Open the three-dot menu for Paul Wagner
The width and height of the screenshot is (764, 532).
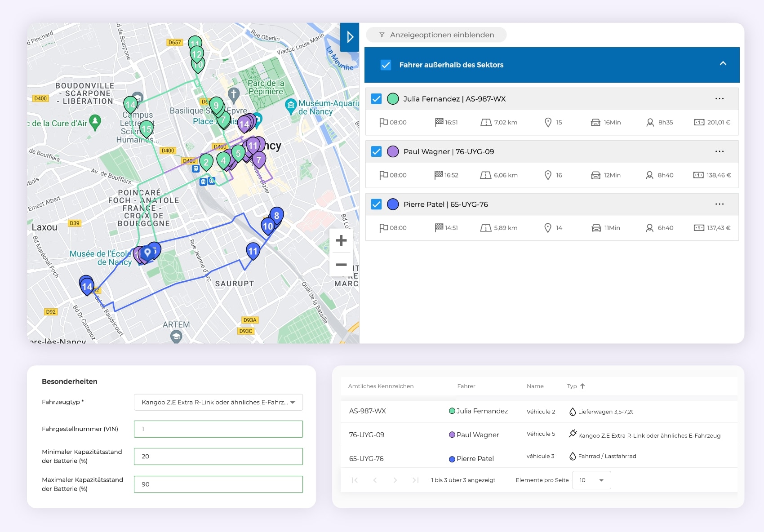719,151
